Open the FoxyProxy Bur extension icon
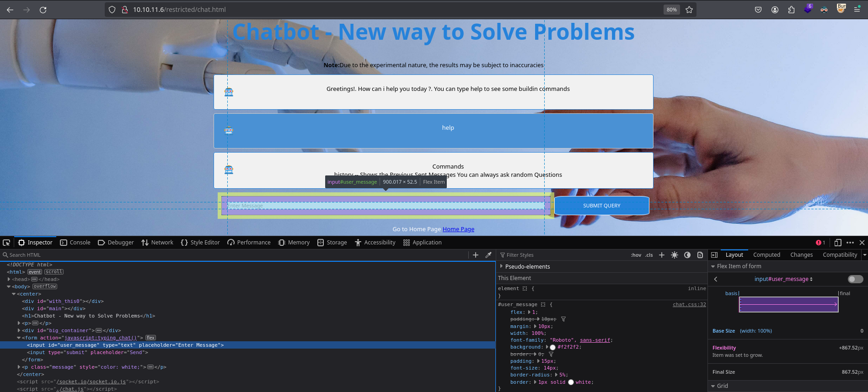Image resolution: width=868 pixels, height=392 pixels. point(841,9)
